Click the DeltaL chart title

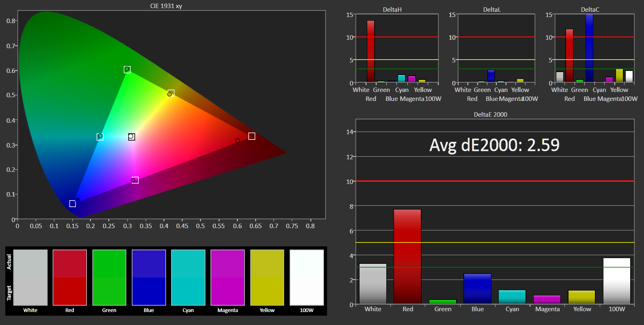click(x=492, y=9)
